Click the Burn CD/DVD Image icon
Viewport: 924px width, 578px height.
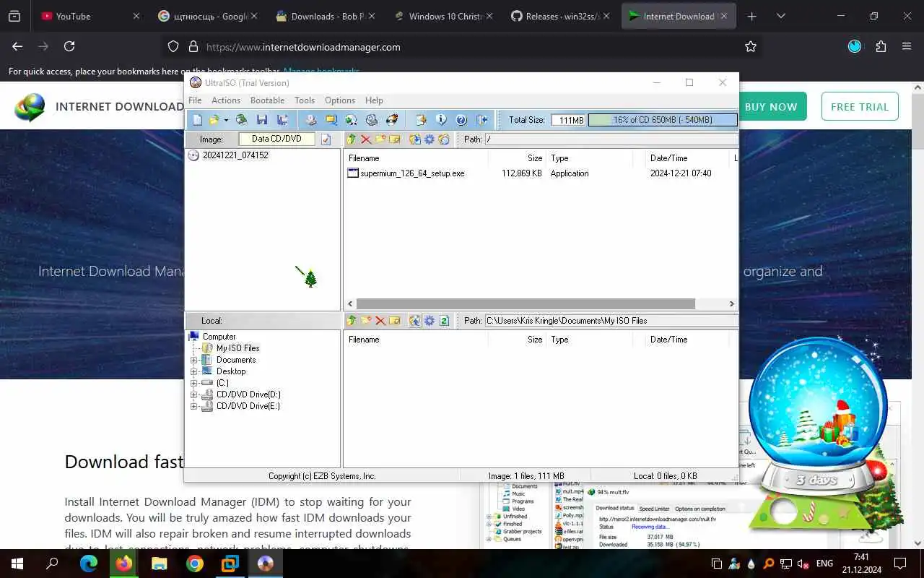(392, 120)
